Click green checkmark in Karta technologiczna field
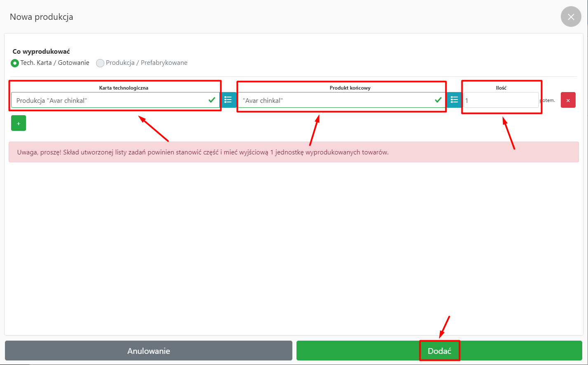The height and width of the screenshot is (365, 588). tap(212, 100)
